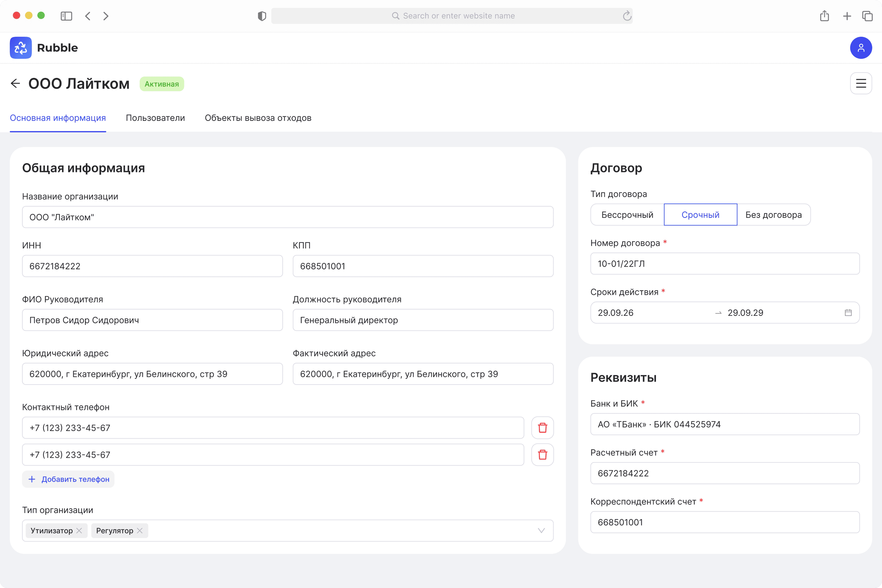
Task: Delete the first contact phone number
Action: [542, 427]
